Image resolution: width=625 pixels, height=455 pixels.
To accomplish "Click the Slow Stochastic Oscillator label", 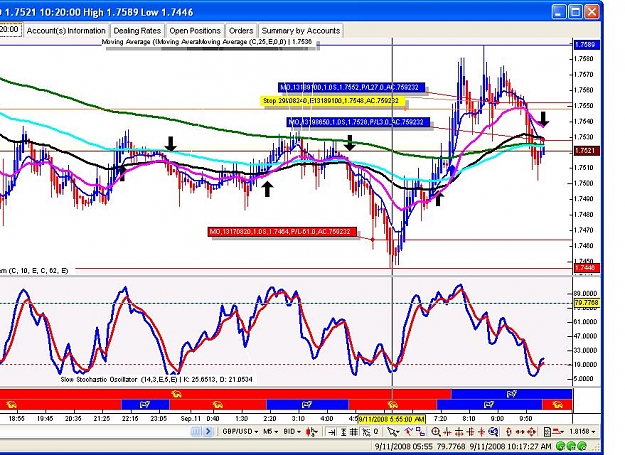I will [x=157, y=380].
